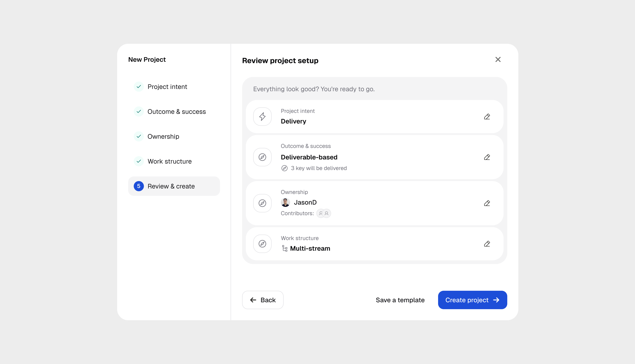Click the branch icon left of Multi-stream
The image size is (635, 364).
click(285, 248)
